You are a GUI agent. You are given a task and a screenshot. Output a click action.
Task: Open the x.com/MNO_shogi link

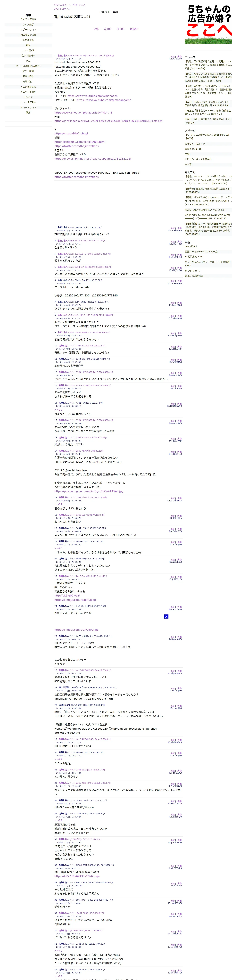[71, 134]
